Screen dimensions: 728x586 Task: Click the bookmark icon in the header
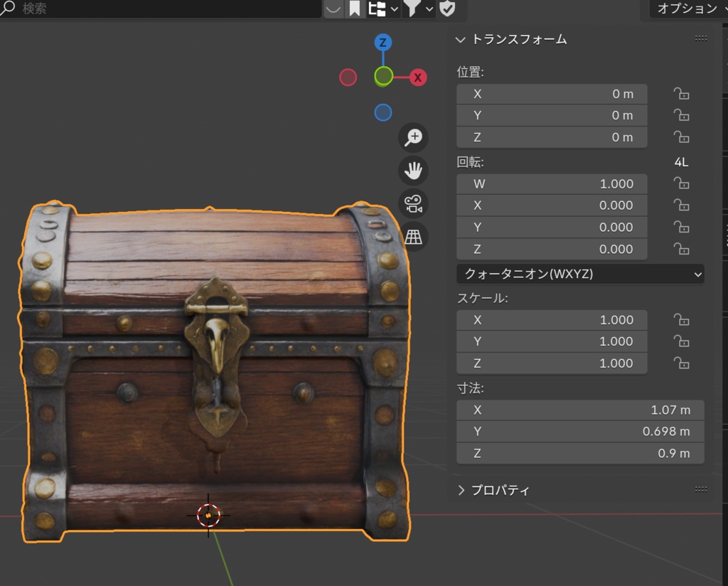click(353, 9)
